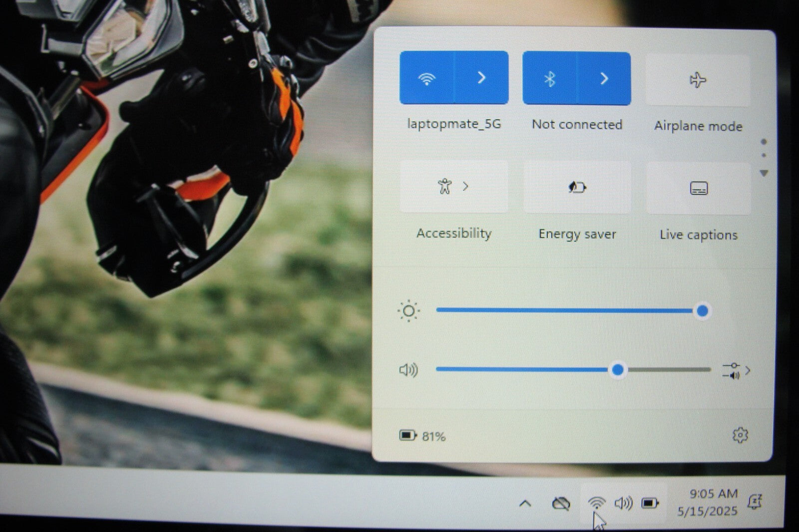The image size is (799, 532).
Task: Show hidden icons in system tray
Action: 525,504
